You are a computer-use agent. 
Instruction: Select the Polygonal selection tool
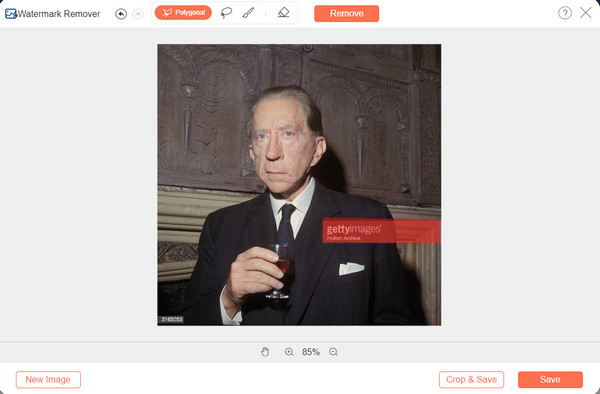(183, 13)
